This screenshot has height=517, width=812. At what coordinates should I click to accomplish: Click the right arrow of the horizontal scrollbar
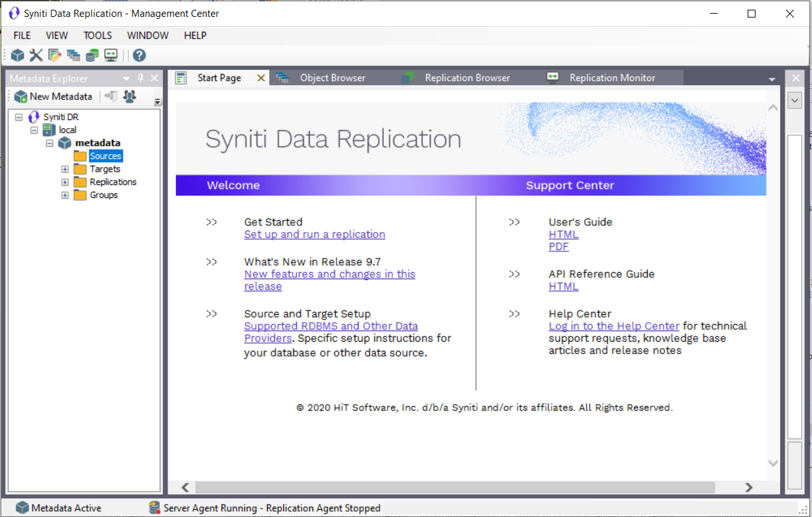748,487
